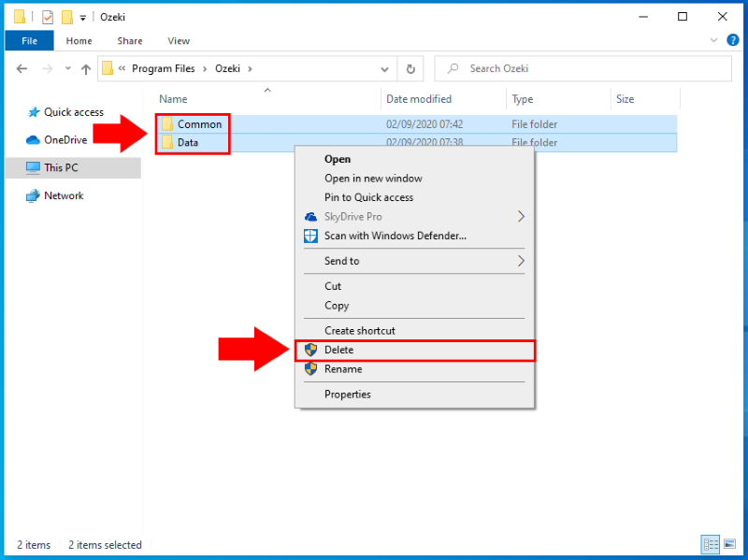
Task: Go up one folder level
Action: pyautogui.click(x=86, y=69)
